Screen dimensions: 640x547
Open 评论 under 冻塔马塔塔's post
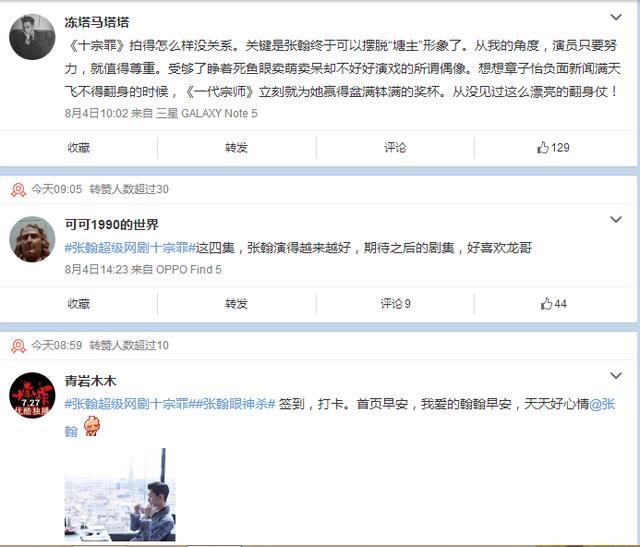click(x=395, y=147)
